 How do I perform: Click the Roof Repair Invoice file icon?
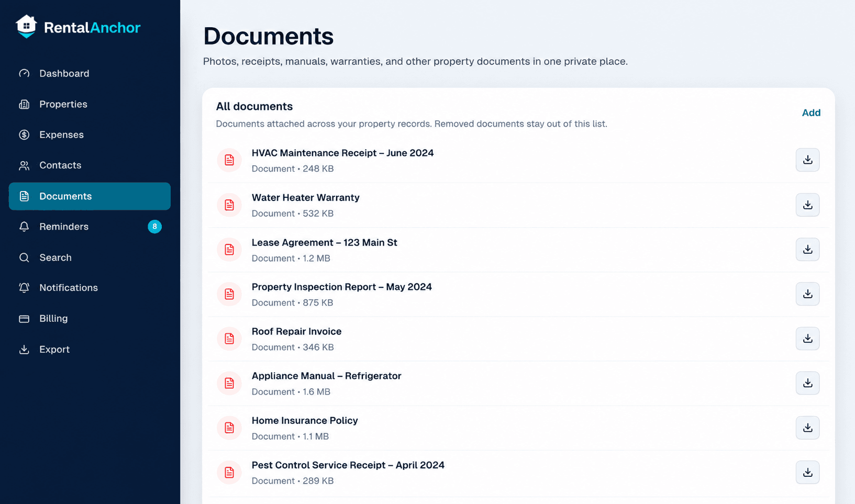click(x=229, y=339)
